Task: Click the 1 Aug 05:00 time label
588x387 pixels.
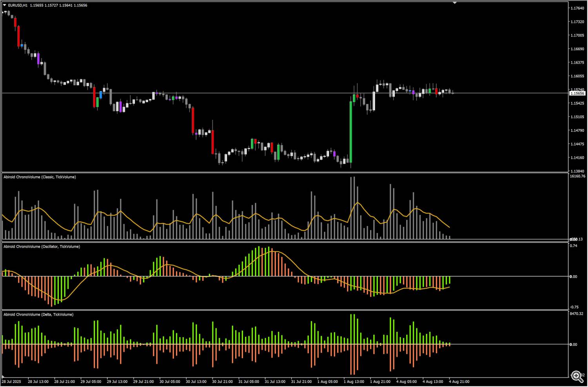Action: point(328,382)
